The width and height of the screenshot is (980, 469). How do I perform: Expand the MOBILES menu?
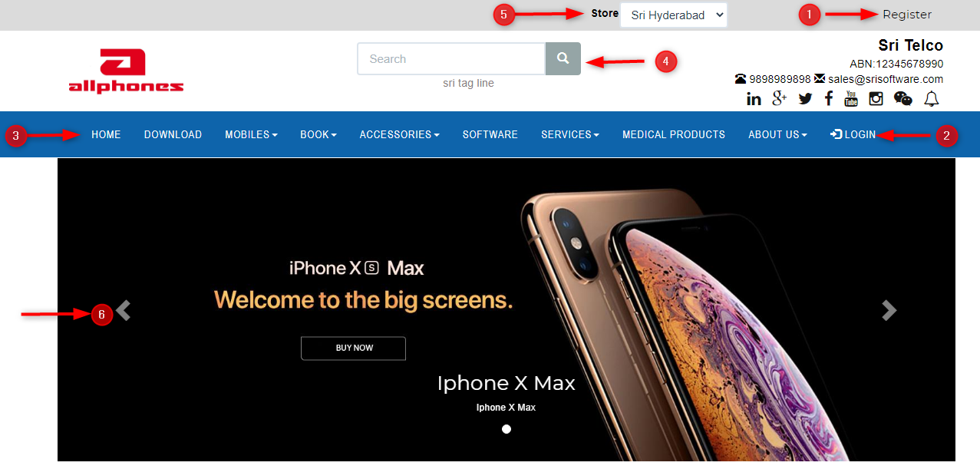pyautogui.click(x=251, y=134)
